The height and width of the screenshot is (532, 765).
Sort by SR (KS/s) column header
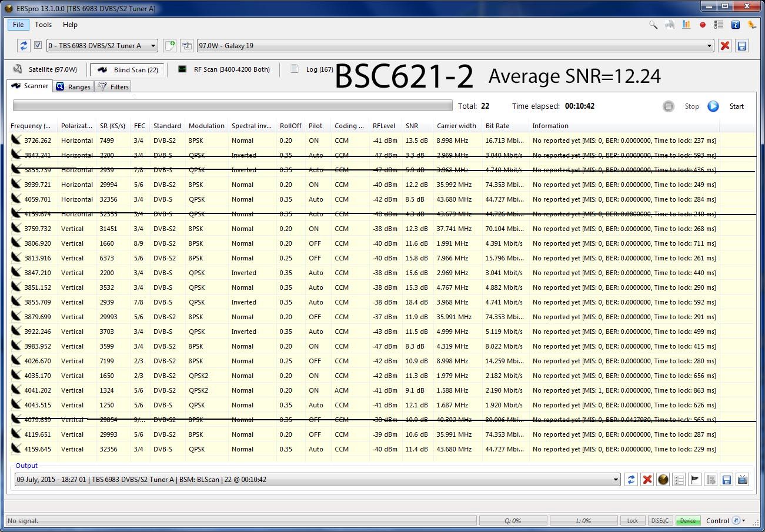pyautogui.click(x=113, y=126)
